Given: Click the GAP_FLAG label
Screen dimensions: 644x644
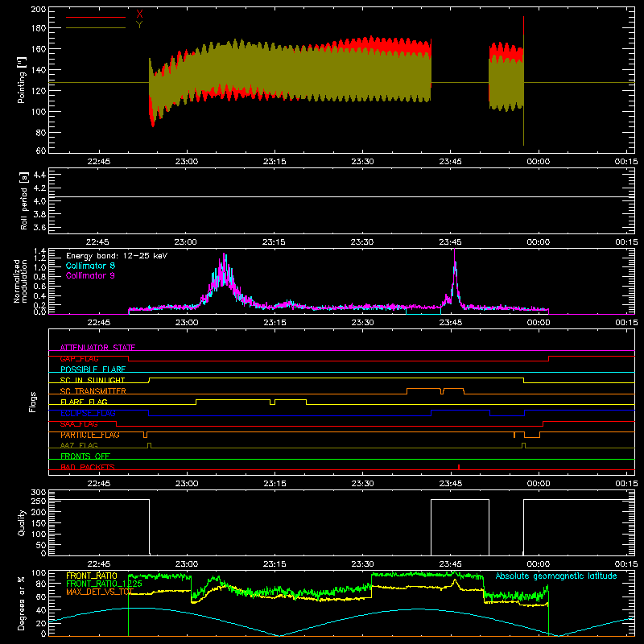Looking at the screenshot, I should [x=79, y=358].
